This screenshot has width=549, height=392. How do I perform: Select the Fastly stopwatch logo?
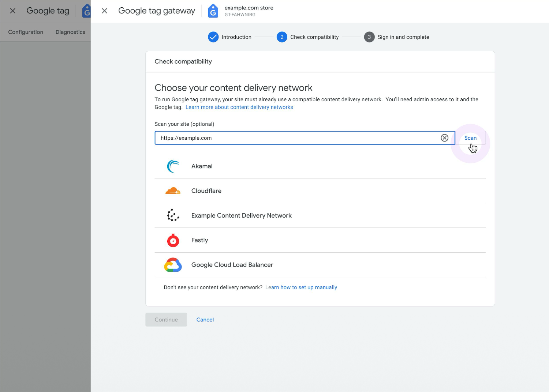[173, 240]
